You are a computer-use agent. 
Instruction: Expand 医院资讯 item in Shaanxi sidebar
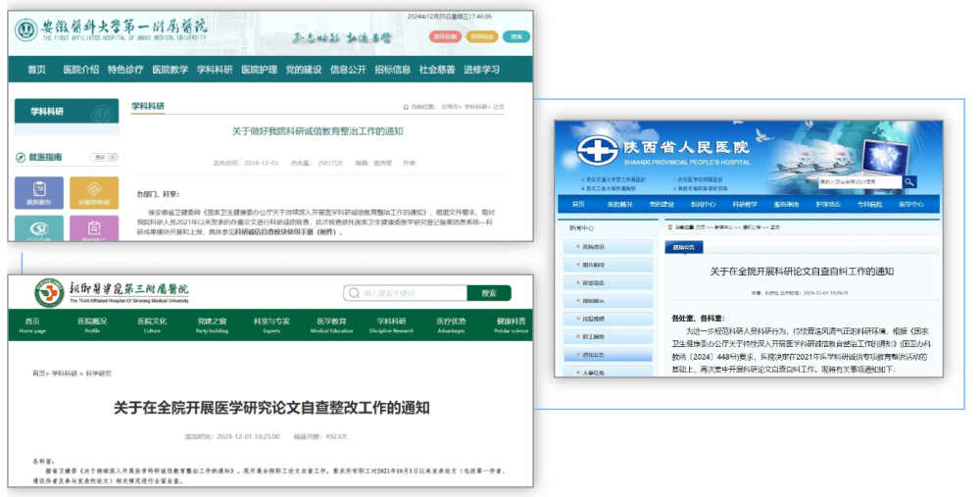tap(597, 246)
